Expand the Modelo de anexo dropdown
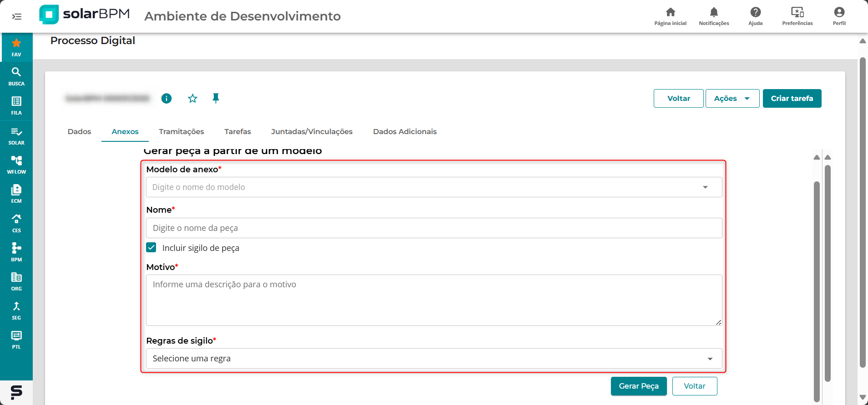Image resolution: width=868 pixels, height=405 pixels. pyautogui.click(x=705, y=187)
